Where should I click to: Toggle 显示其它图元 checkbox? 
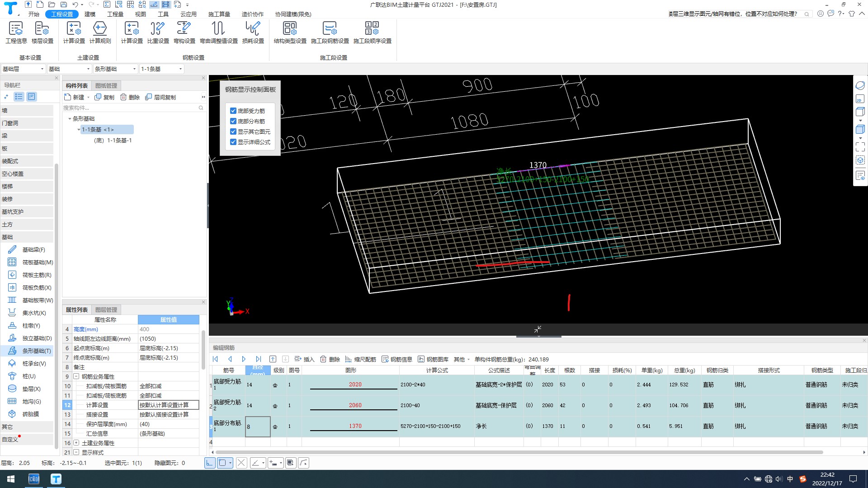pyautogui.click(x=233, y=131)
